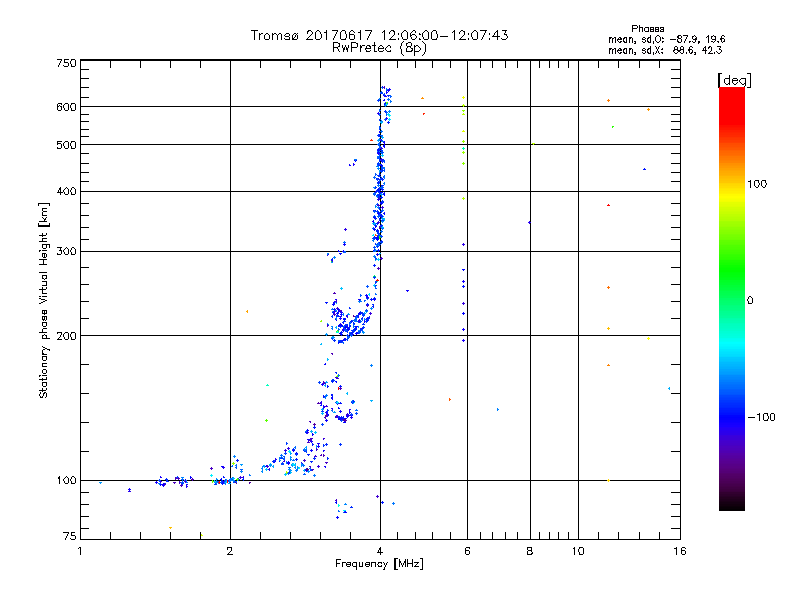The image size is (800, 600).
Task: Click the 300 tick on height axis
Action: click(66, 251)
